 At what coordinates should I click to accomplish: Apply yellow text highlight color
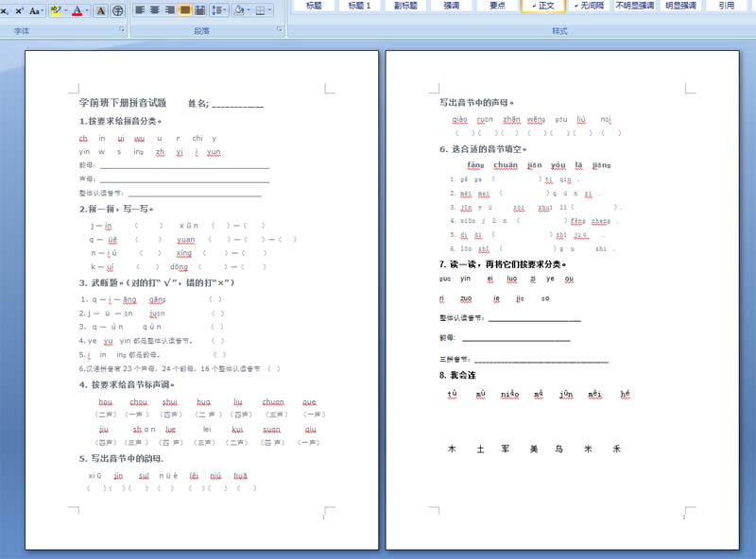(56, 10)
